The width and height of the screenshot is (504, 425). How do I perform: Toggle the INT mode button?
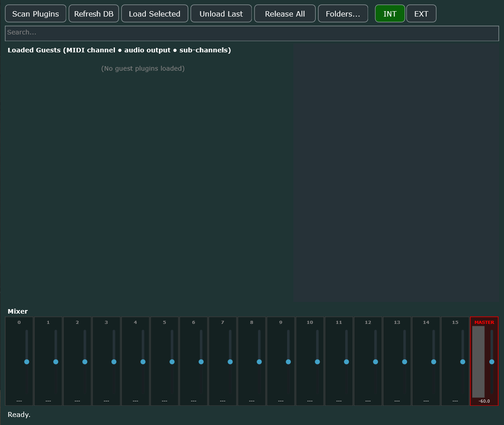tap(390, 14)
